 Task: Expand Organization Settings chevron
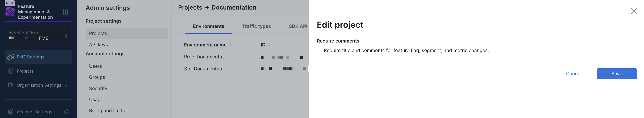[x=66, y=85]
